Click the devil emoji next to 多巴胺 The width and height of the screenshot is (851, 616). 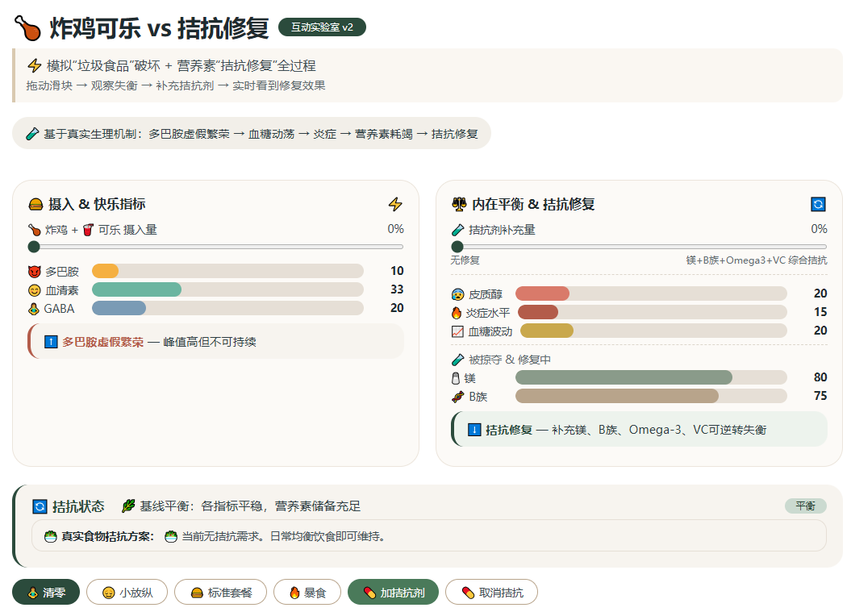(34, 272)
